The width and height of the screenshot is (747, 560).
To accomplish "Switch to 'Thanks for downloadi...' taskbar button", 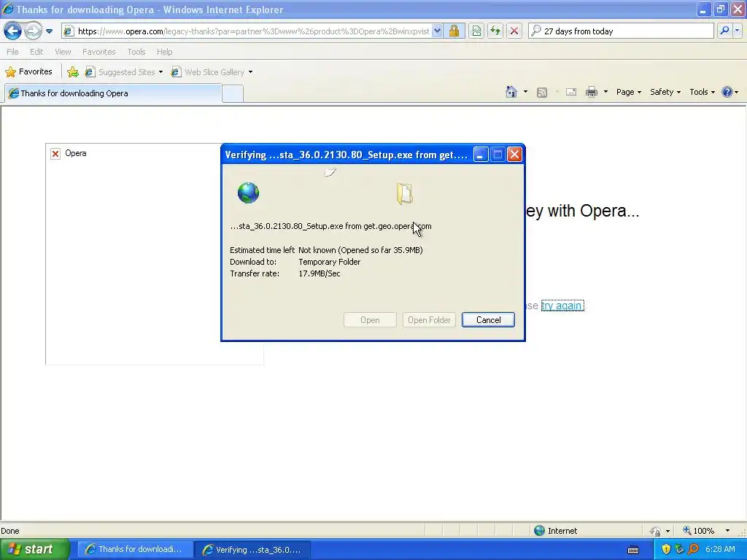I will point(134,550).
